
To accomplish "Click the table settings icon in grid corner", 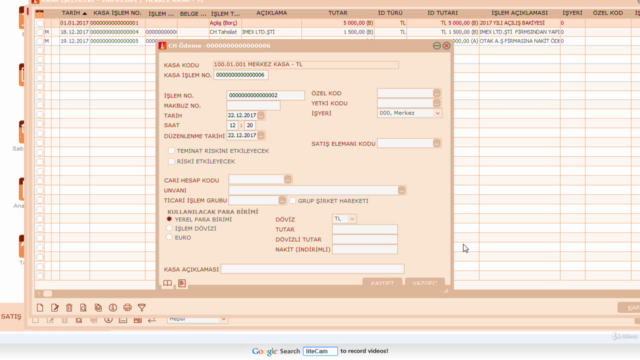I will 39,13.
